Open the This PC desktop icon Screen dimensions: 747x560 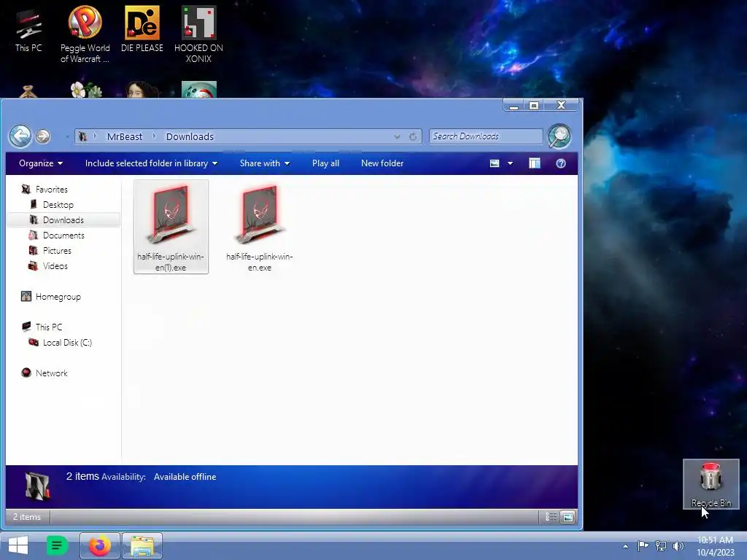28,29
